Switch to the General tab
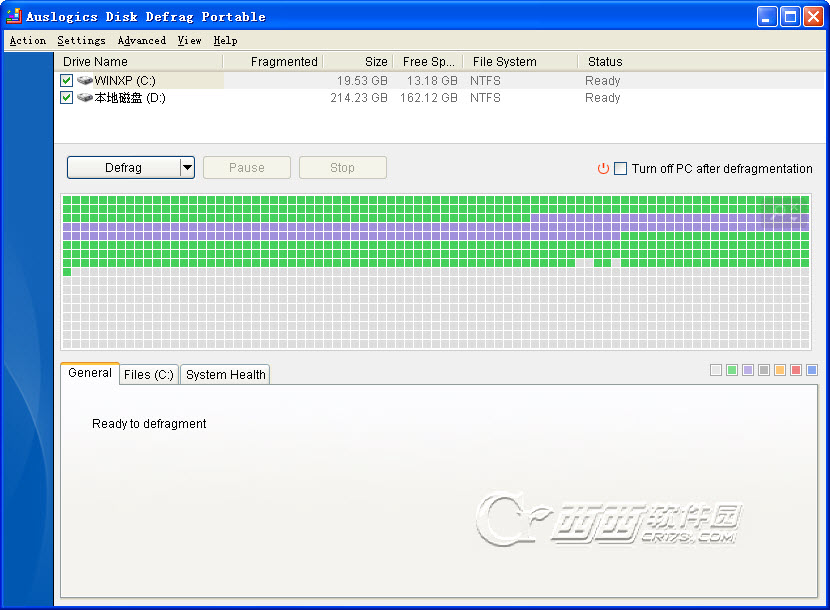Viewport: 830px width, 610px height. coord(89,373)
